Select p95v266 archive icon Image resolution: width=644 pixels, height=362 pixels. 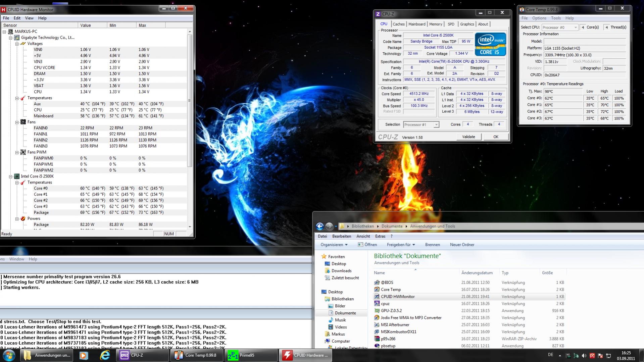tap(377, 339)
